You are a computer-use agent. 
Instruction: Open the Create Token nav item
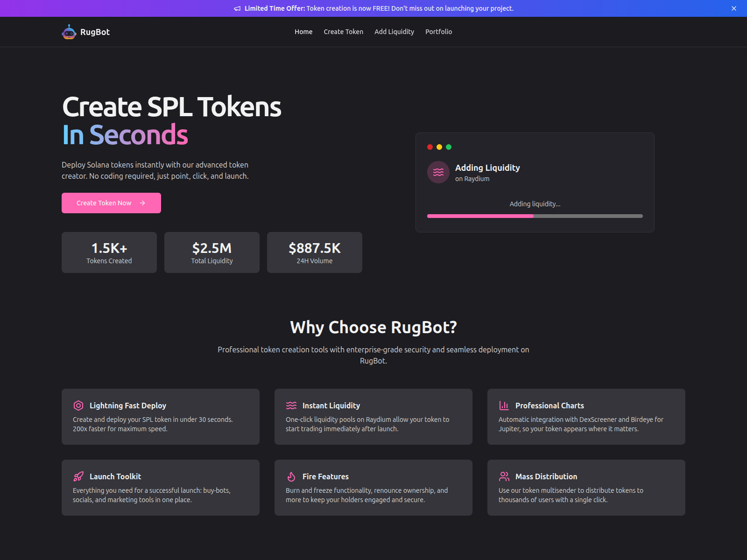(344, 32)
